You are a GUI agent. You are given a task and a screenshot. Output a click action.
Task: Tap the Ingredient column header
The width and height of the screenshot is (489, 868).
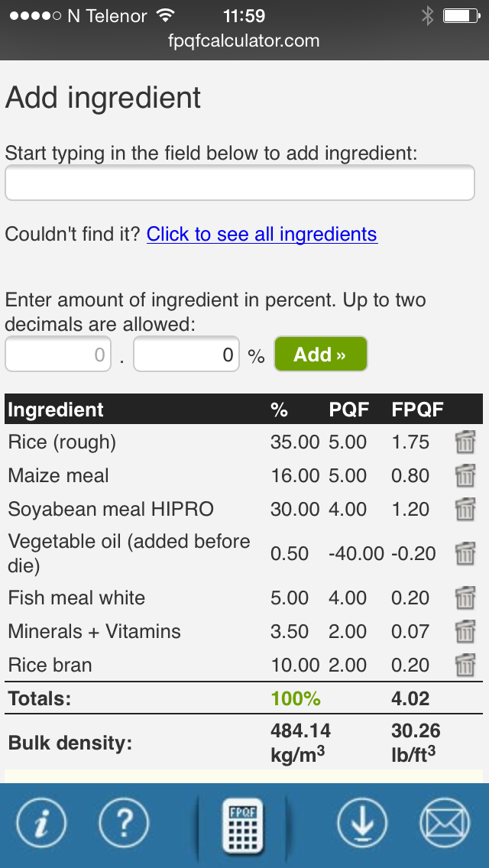(56, 410)
